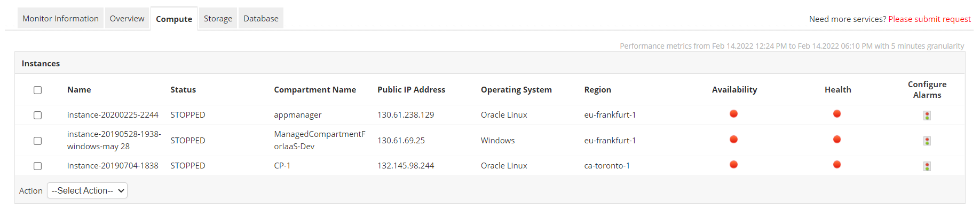Viewport: 980px width, 215px height.
Task: Open instance-20200225-2244 name link
Action: pyautogui.click(x=113, y=115)
